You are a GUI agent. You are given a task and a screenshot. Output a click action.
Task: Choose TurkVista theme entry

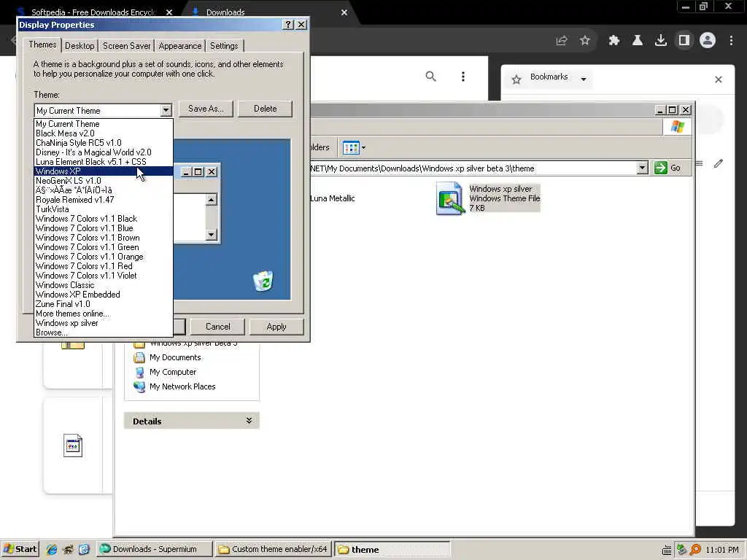click(104, 209)
